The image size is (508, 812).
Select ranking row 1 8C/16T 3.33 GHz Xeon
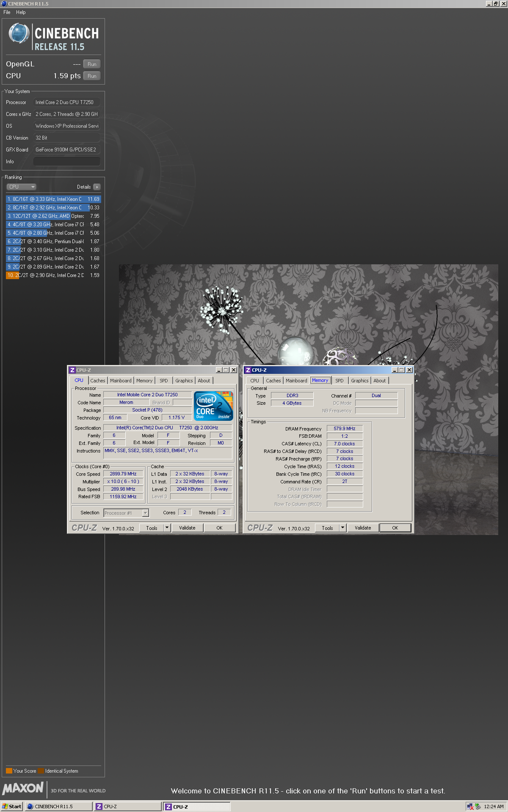[53, 199]
